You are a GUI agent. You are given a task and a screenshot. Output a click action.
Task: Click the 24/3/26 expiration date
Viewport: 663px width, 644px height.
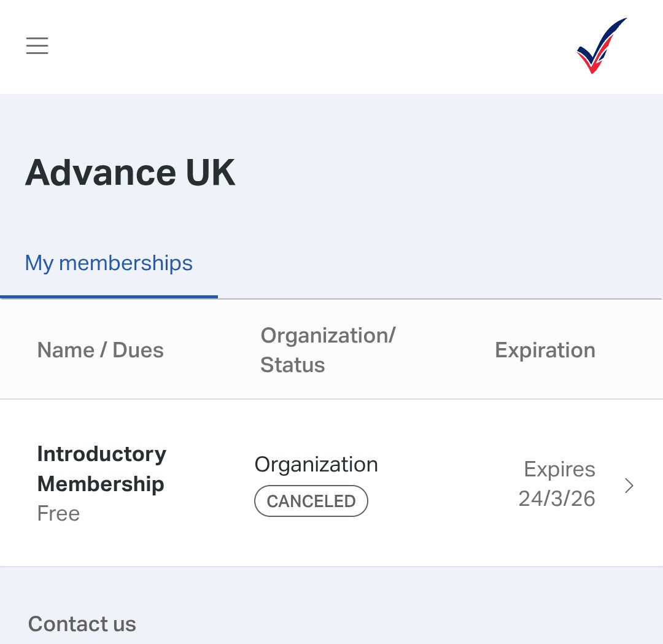[557, 499]
